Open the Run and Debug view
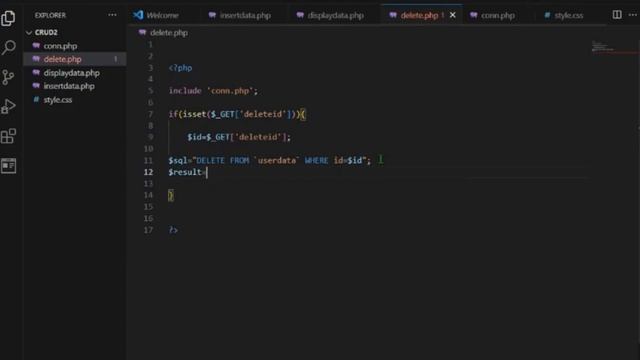The width and height of the screenshot is (640, 360). click(x=8, y=107)
